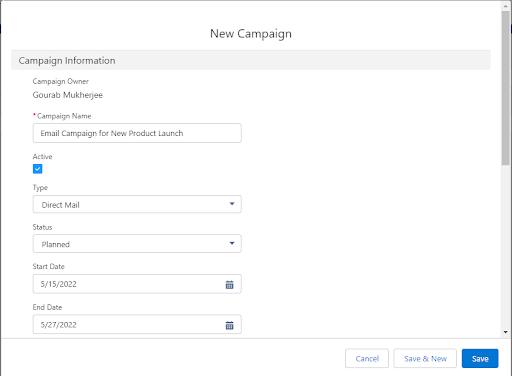Click the owner name Gourab Mukherjee
The width and height of the screenshot is (512, 376).
pos(68,95)
